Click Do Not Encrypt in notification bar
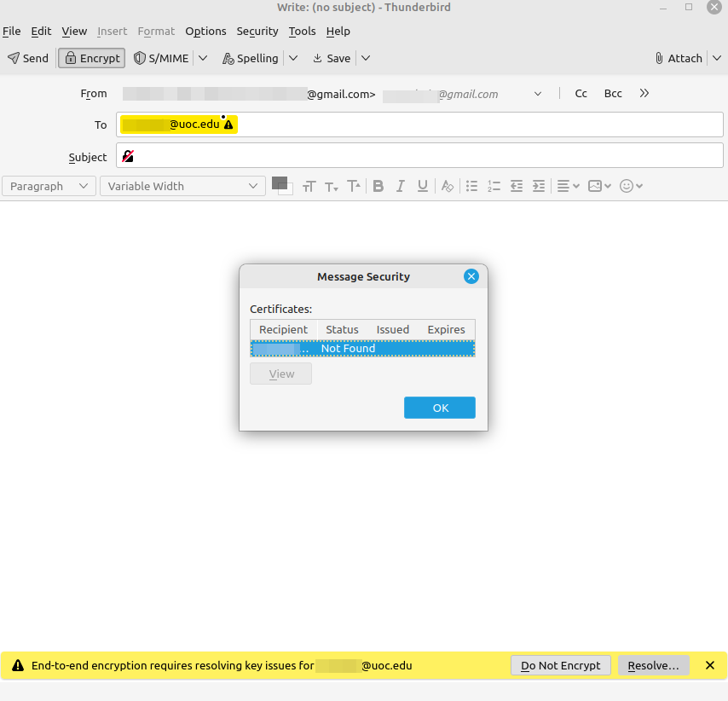Screen dimensions: 728x701 coord(561,665)
